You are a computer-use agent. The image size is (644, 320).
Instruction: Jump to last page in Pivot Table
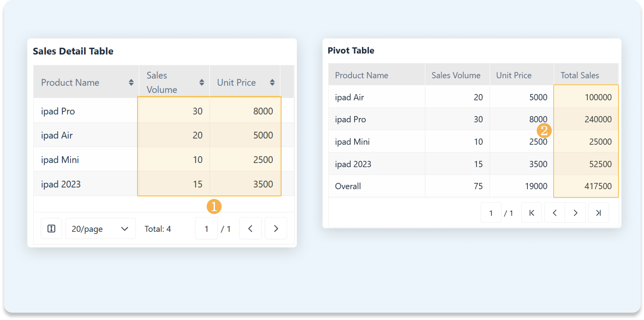[x=598, y=213]
